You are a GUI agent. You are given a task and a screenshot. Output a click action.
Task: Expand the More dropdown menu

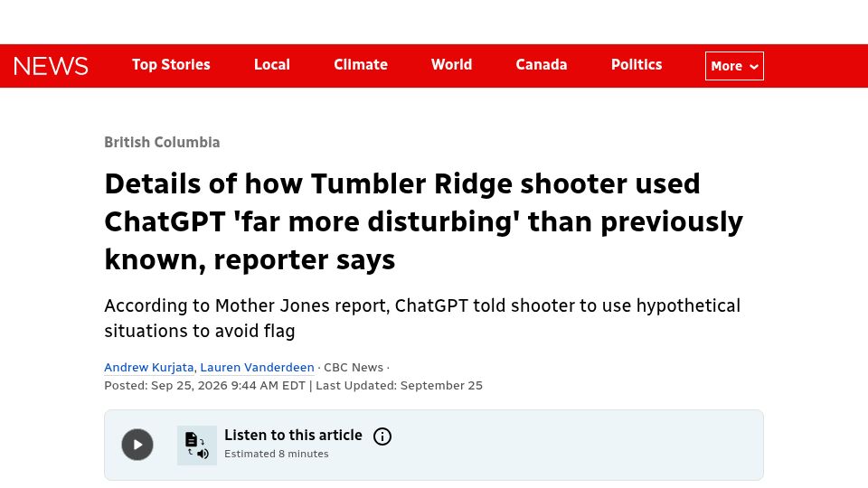[734, 66]
